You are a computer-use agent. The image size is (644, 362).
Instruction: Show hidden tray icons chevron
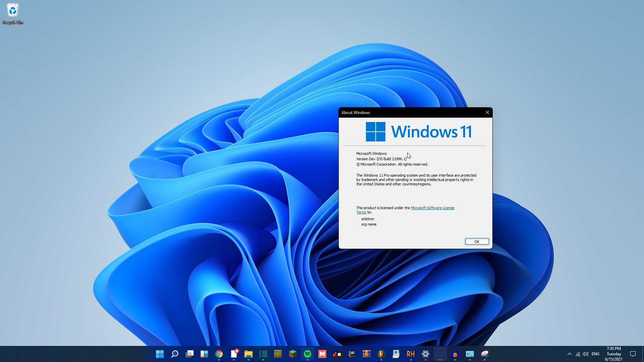pyautogui.click(x=570, y=354)
